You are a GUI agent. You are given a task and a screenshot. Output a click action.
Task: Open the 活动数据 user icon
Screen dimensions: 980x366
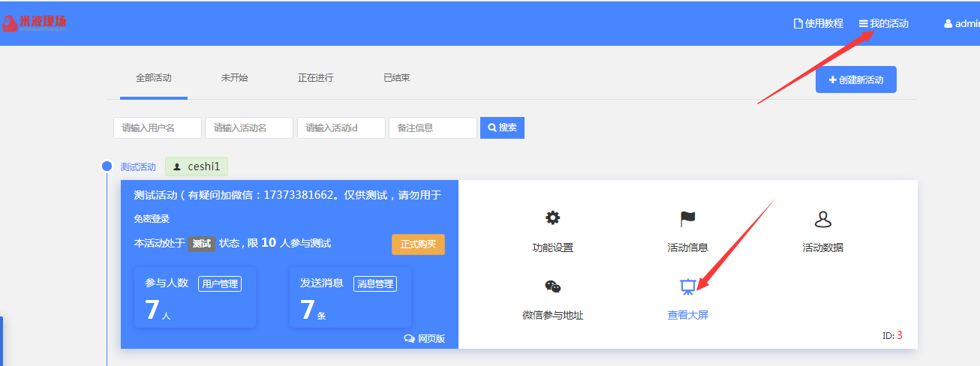tap(822, 219)
